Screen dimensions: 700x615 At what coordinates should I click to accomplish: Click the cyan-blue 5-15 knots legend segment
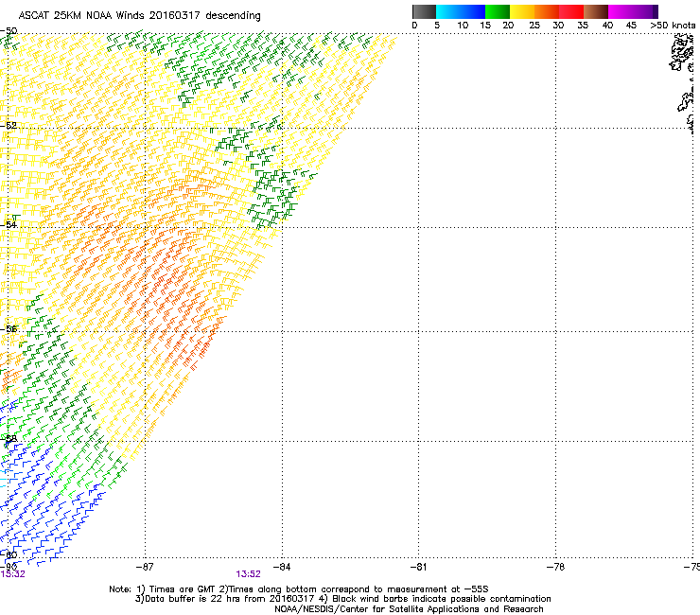461,11
